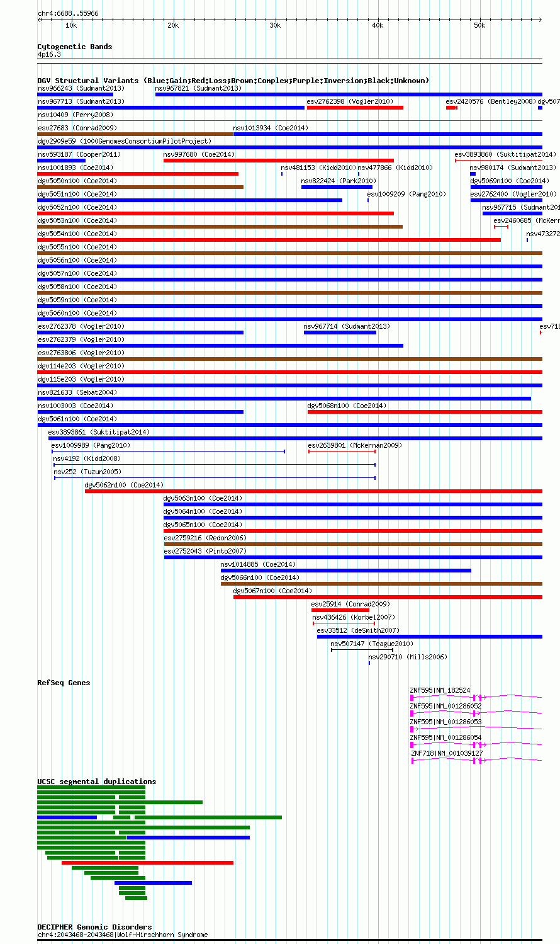560x944 pixels.
Task: Click the 30k ruler tick label
Action: 275,26
